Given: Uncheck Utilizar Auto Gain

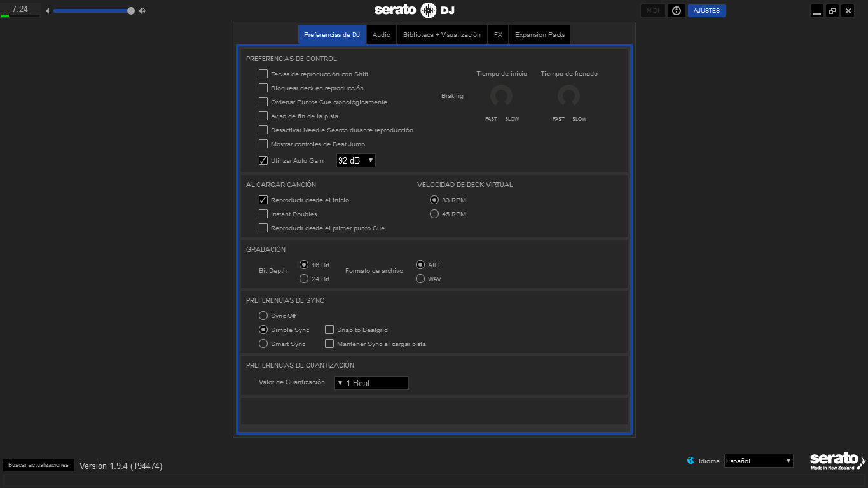Looking at the screenshot, I should 263,160.
